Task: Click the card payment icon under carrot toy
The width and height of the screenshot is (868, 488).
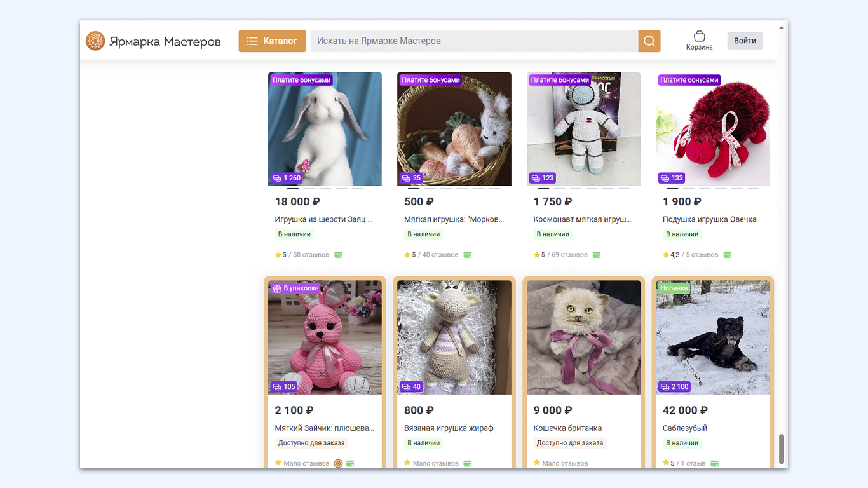Action: click(x=468, y=255)
